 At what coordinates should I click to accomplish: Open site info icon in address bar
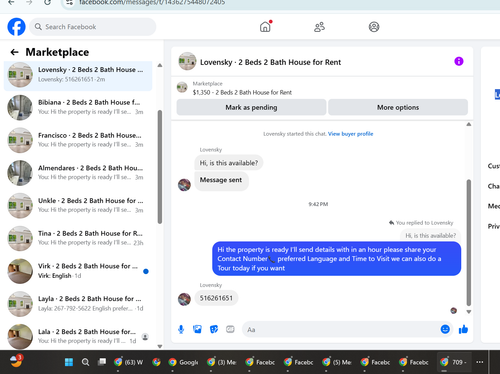click(69, 3)
